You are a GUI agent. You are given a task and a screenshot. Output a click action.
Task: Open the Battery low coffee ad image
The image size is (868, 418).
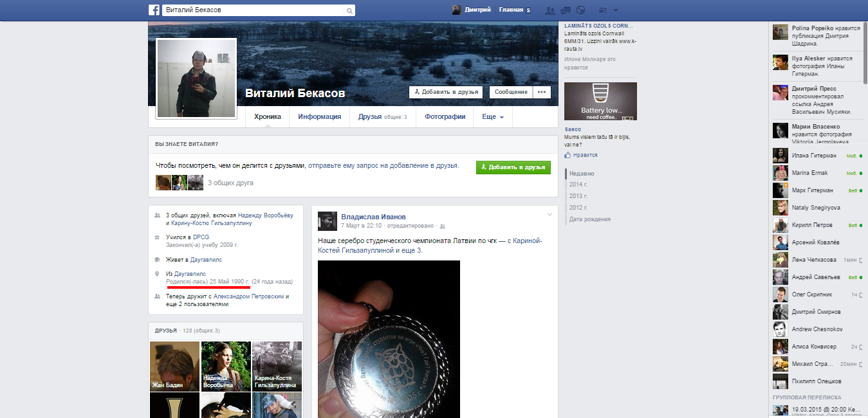[x=600, y=101]
